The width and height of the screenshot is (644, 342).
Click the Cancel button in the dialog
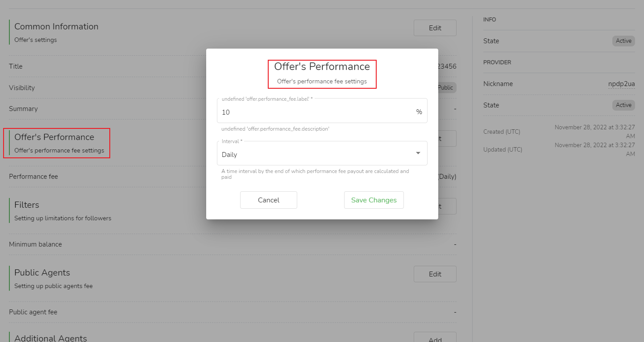[x=268, y=200]
